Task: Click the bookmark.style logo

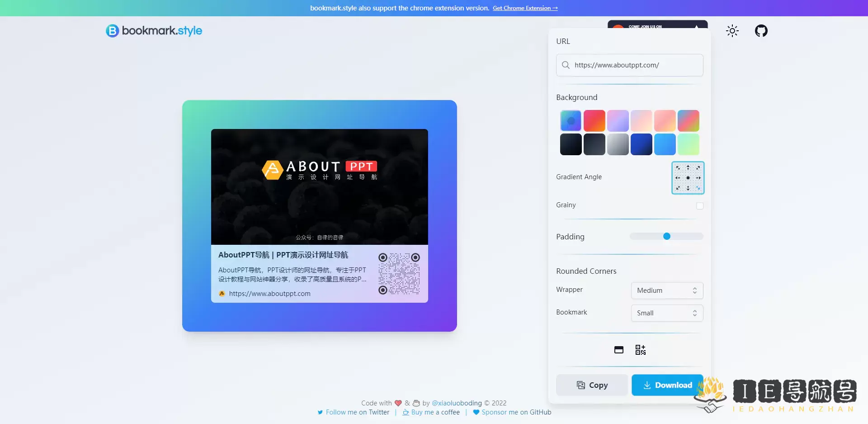Action: pyautogui.click(x=154, y=31)
